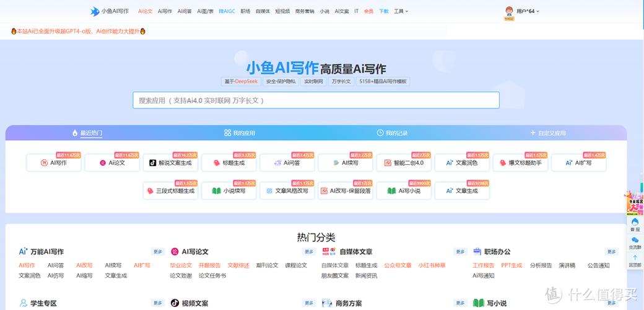Open the Ai写小说 app card
The image size is (644, 310).
(404, 191)
